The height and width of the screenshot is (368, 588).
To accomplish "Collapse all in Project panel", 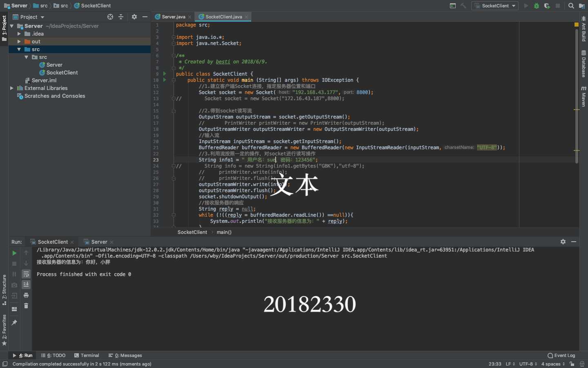I will pyautogui.click(x=121, y=17).
